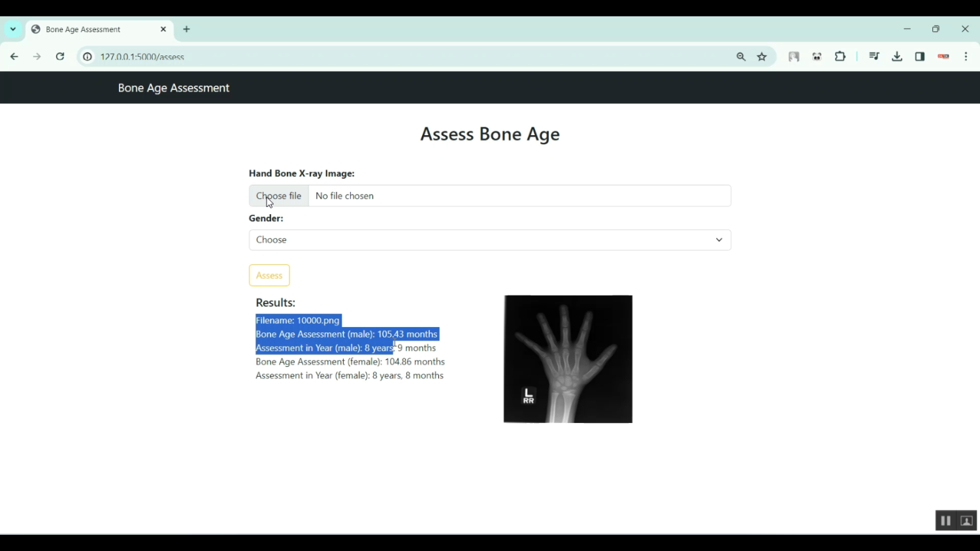Image resolution: width=980 pixels, height=551 pixels.
Task: Open the Chrome three-dot menu
Action: (966, 57)
